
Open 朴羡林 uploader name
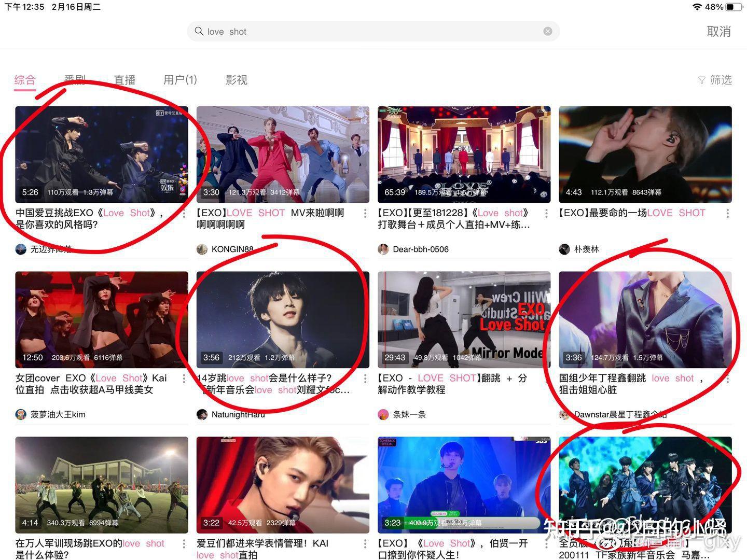point(586,249)
